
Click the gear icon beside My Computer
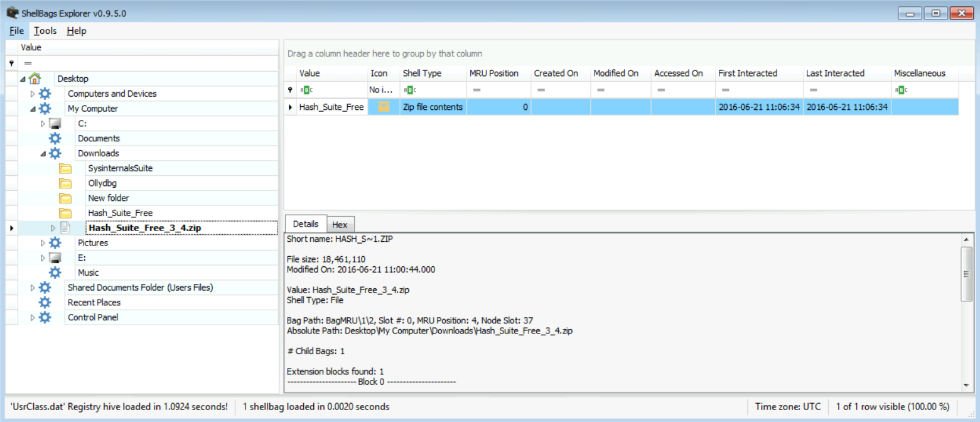click(x=45, y=109)
